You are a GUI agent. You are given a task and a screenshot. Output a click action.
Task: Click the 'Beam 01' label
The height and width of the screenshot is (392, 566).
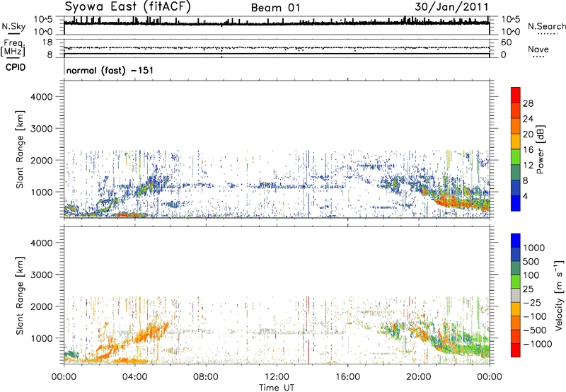pos(275,8)
